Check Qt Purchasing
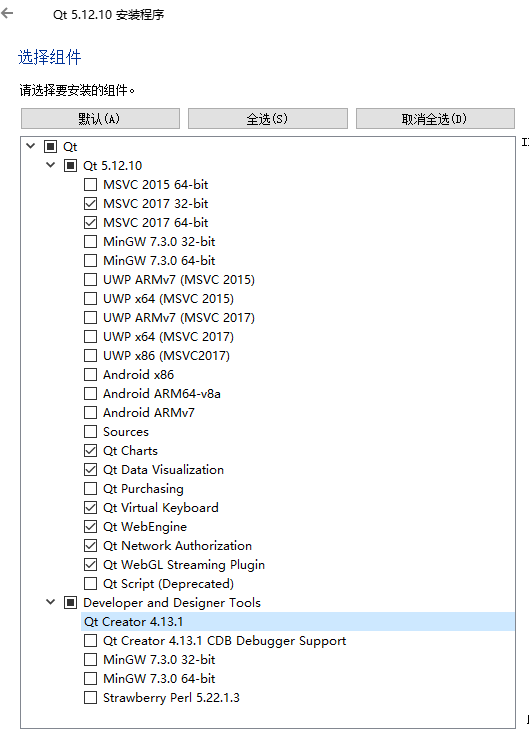 tap(90, 488)
